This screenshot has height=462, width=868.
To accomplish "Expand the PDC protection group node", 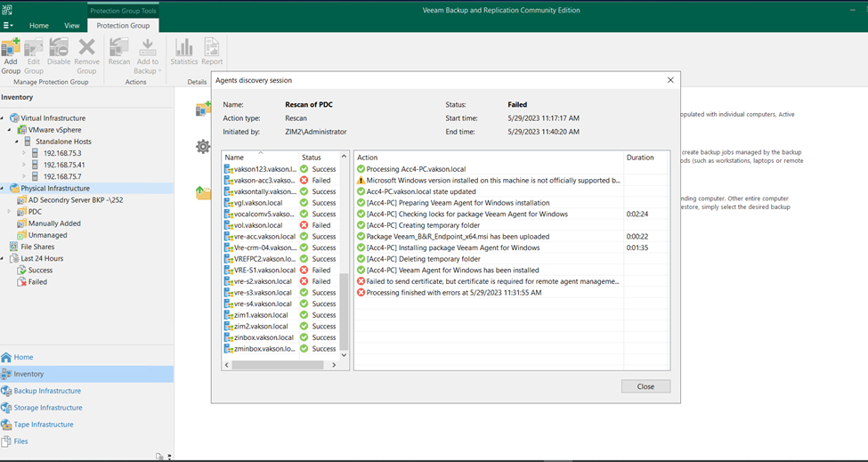I will tap(9, 212).
